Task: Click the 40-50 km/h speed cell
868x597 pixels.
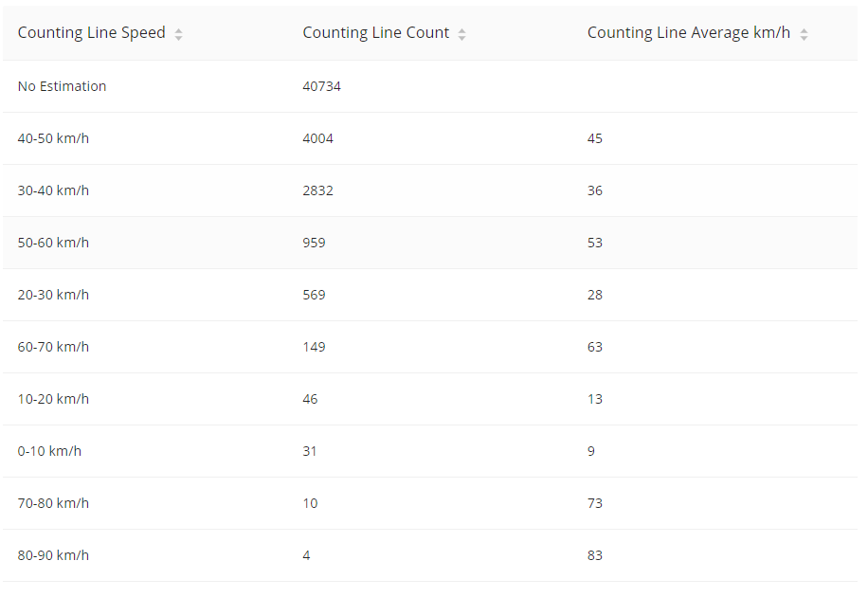Action: click(x=53, y=138)
